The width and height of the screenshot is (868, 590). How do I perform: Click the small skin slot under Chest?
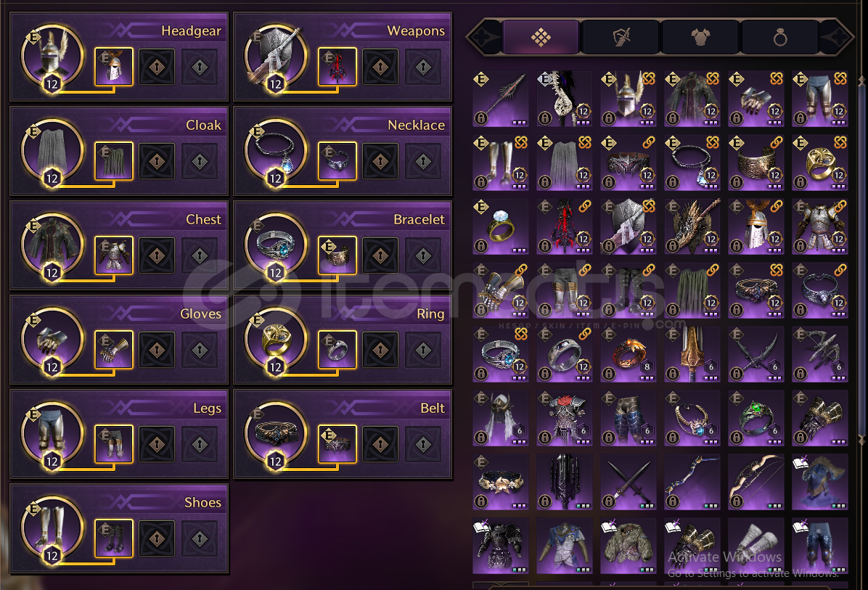114,255
